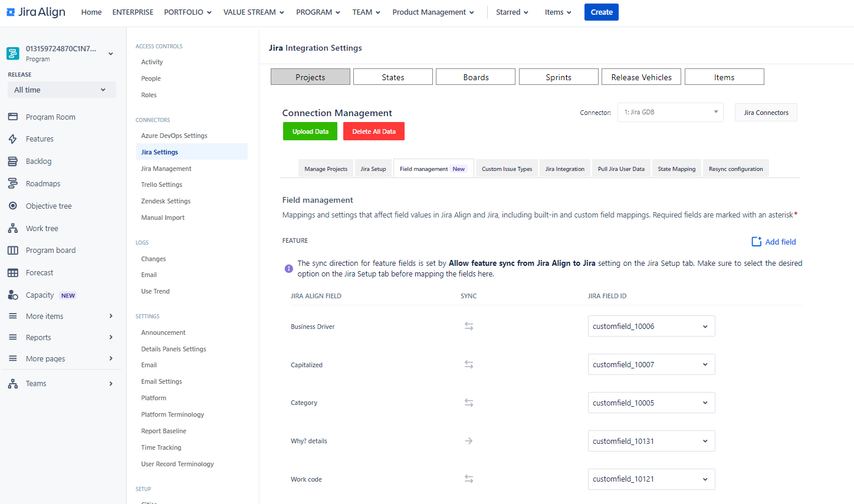Open the VALUE STREAM dropdown menu
This screenshot has width=854, height=504.
pos(254,12)
